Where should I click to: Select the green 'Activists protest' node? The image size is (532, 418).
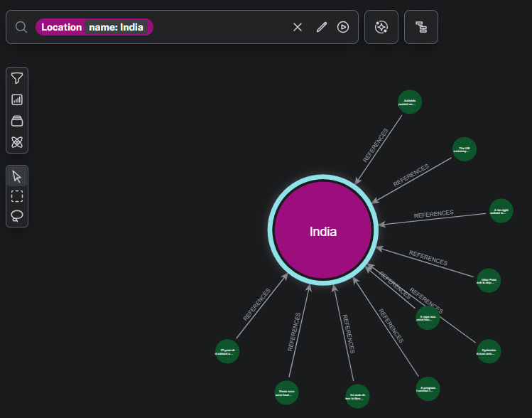point(410,102)
